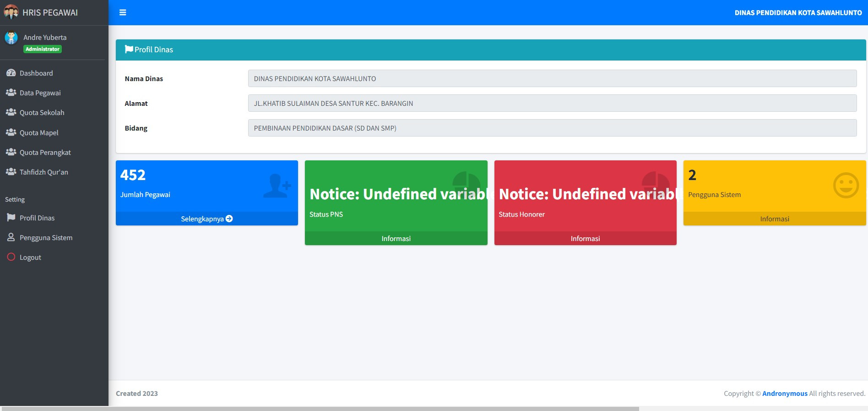Click the HRIS PEGAWAI brand title
This screenshot has height=411, width=868.
tap(50, 12)
